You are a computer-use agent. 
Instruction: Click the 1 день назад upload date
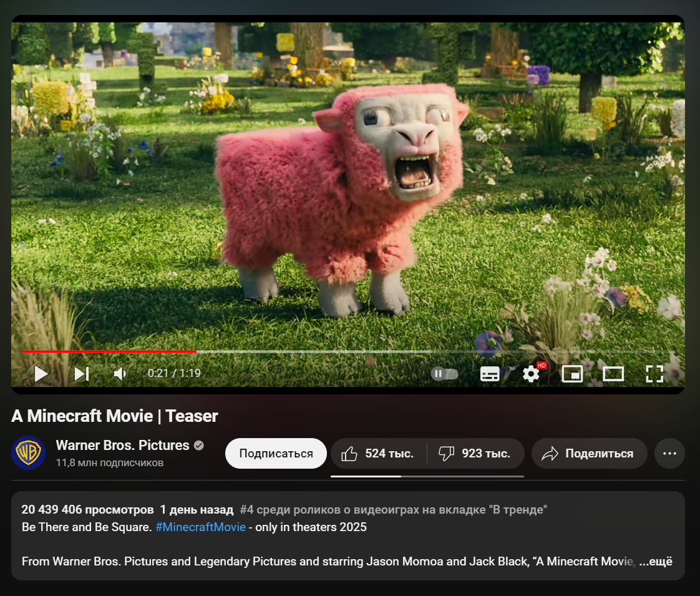click(197, 509)
